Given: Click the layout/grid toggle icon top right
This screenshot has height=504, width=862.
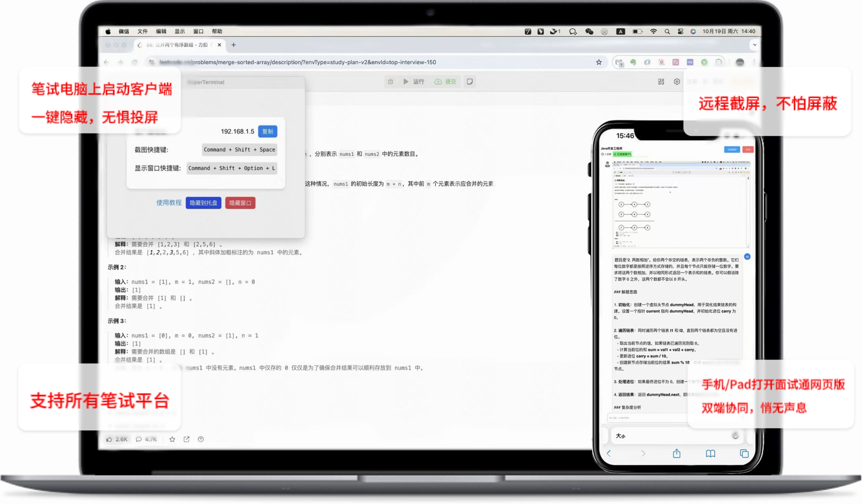Looking at the screenshot, I should click(x=661, y=81).
